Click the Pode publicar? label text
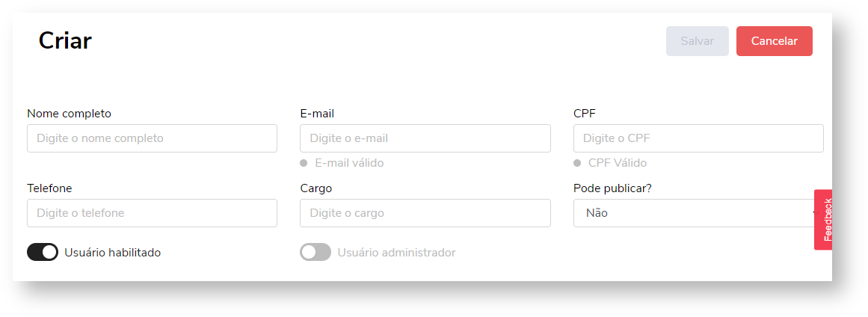868x317 pixels. tap(612, 188)
